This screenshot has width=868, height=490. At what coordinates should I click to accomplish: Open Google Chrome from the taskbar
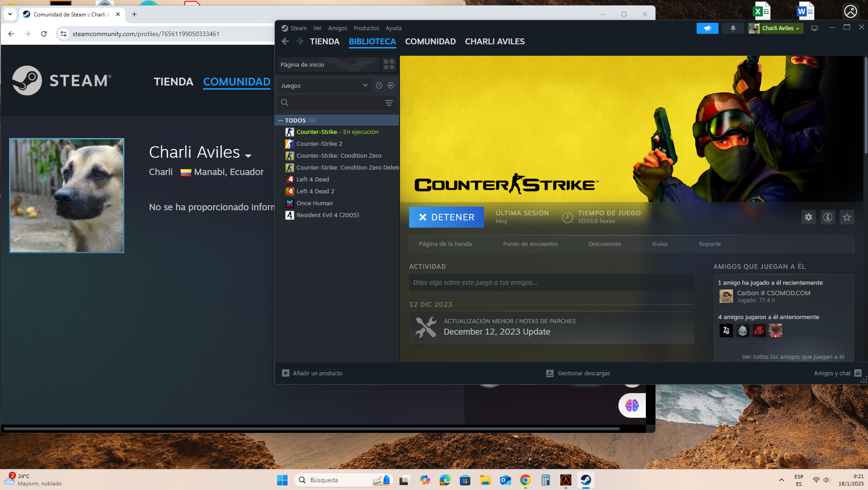(525, 480)
